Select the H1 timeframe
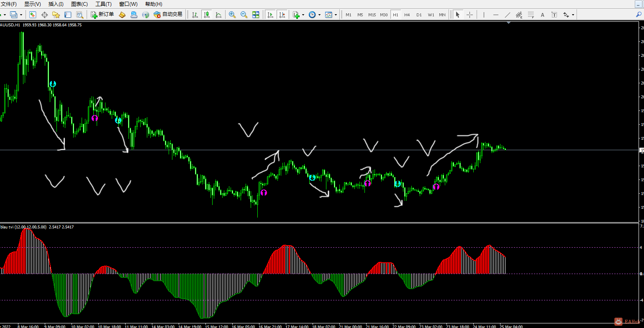644x328 pixels. (395, 15)
